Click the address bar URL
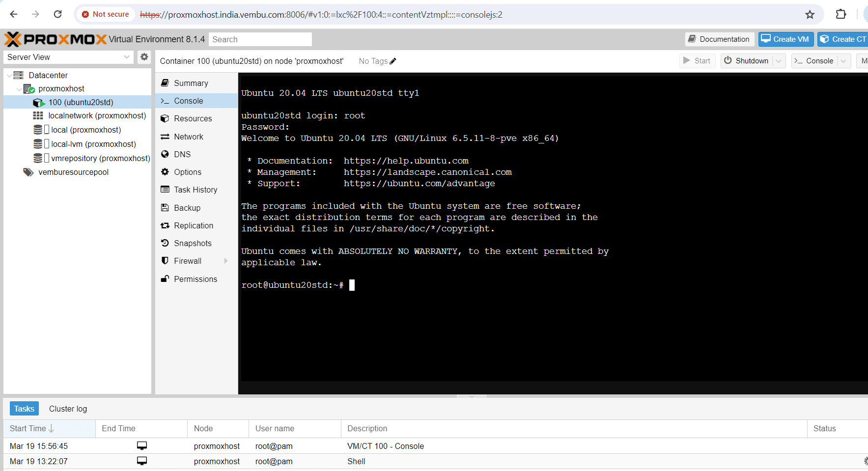The image size is (868, 471). click(321, 15)
